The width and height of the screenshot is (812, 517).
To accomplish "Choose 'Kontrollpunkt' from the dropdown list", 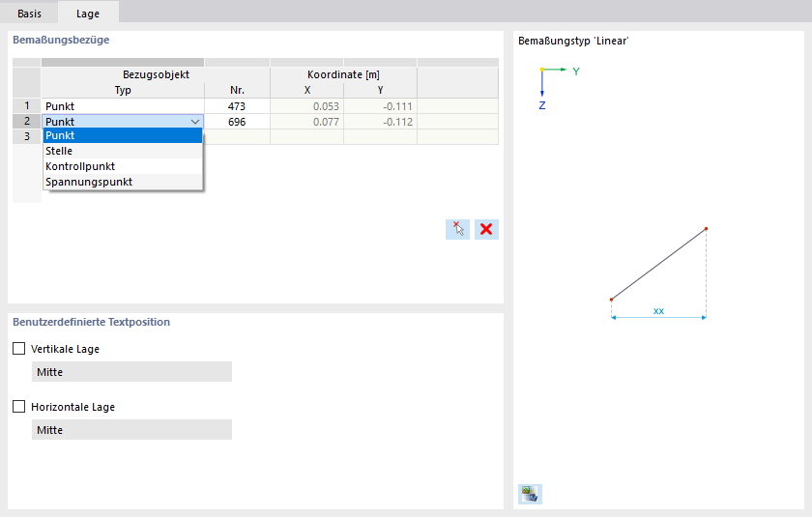I will [x=123, y=166].
